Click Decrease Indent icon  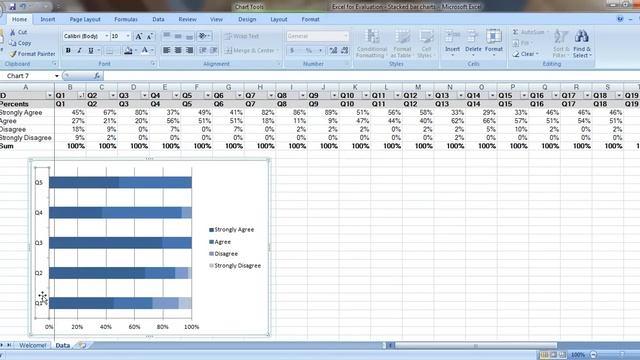click(x=202, y=50)
